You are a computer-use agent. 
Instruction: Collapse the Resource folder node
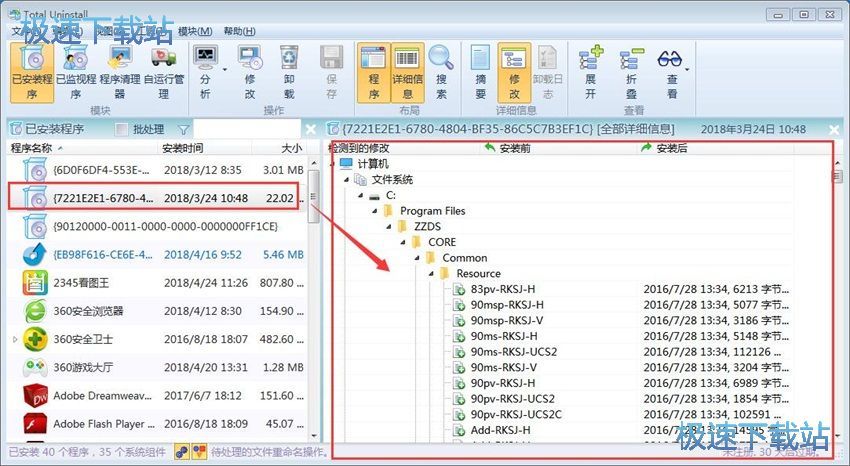tap(431, 274)
